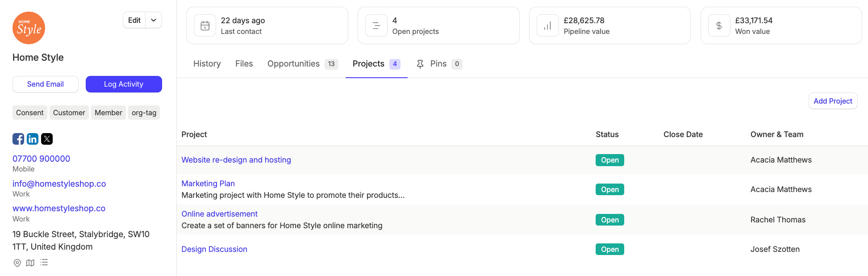Switch to the History tab

[207, 64]
